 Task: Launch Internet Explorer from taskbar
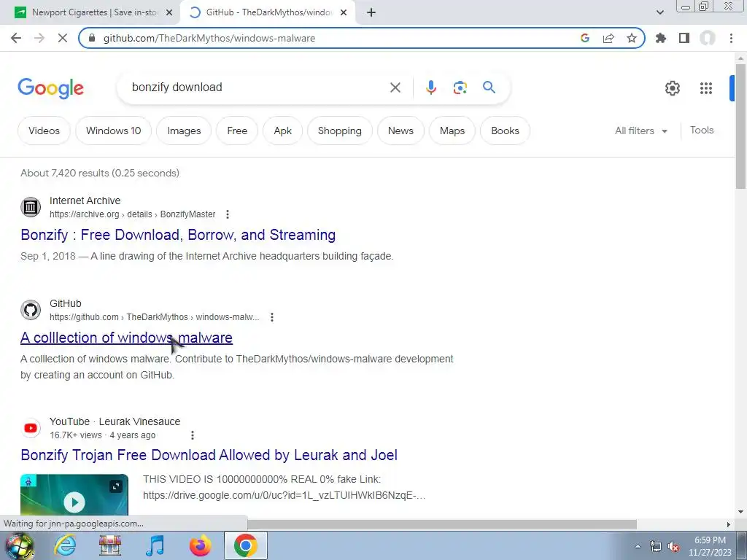[65, 546]
